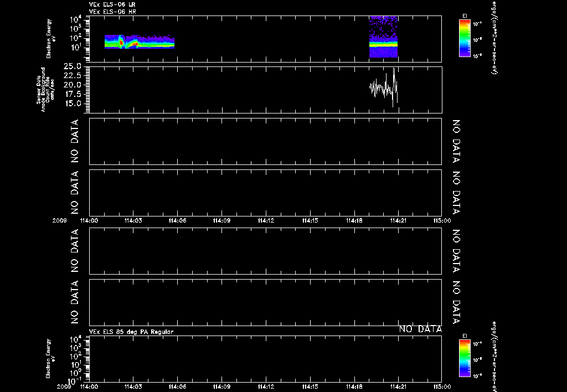Click the NO DATA label right of the sixth panel
Viewport: 567px width, 392px height.
click(456, 302)
